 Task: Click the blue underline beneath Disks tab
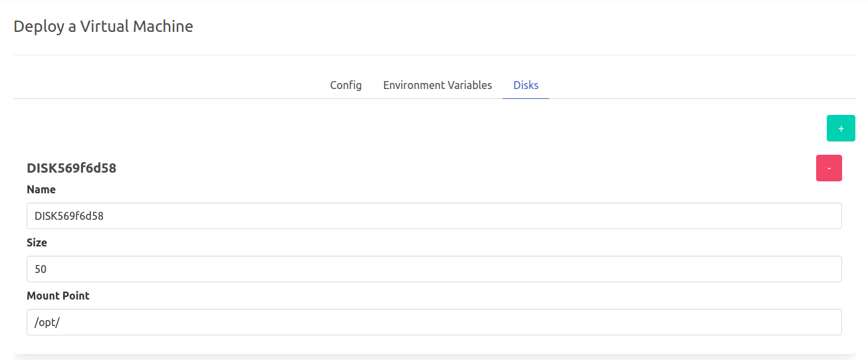point(526,98)
